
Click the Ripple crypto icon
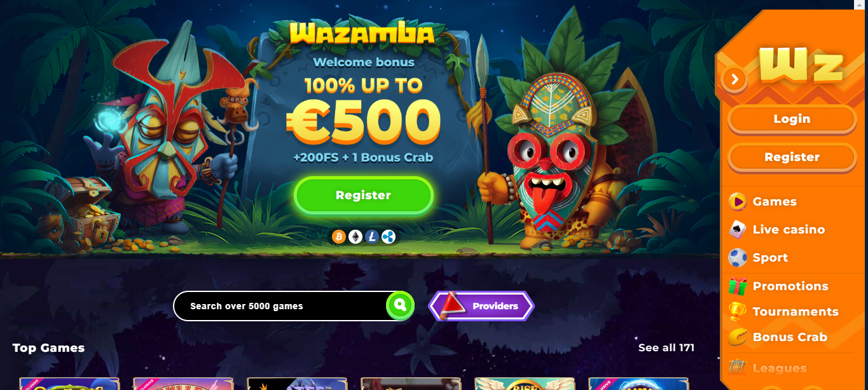(x=389, y=237)
